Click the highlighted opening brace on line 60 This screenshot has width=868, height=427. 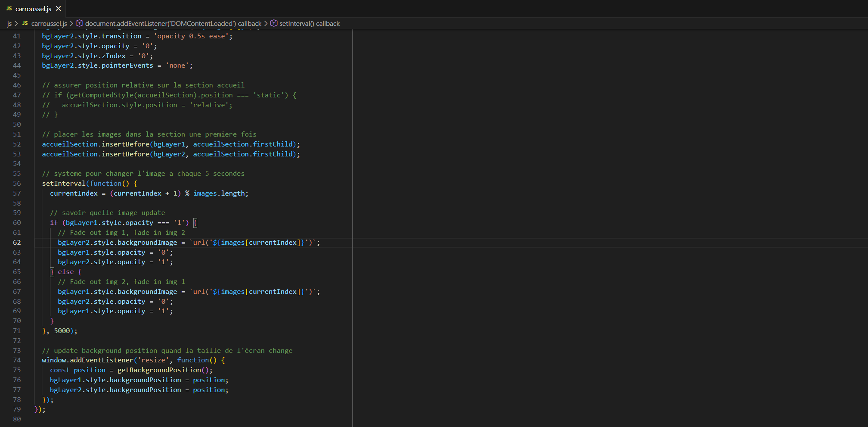point(195,223)
